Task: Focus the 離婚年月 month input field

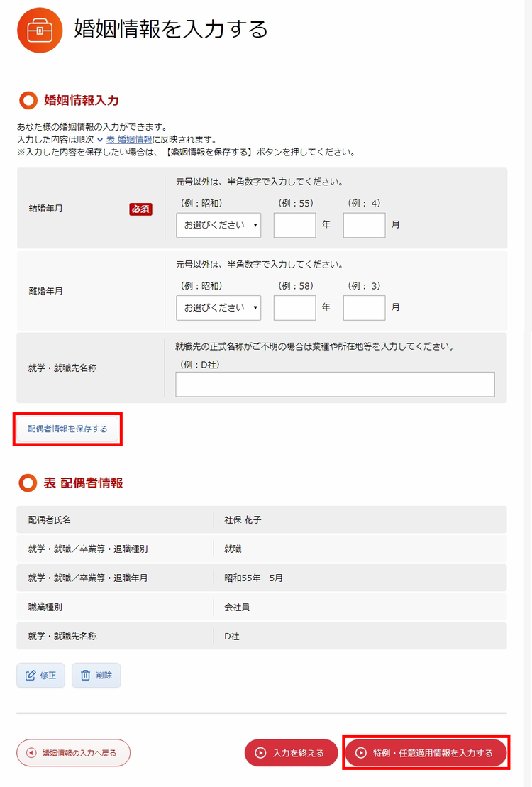Action: point(365,308)
